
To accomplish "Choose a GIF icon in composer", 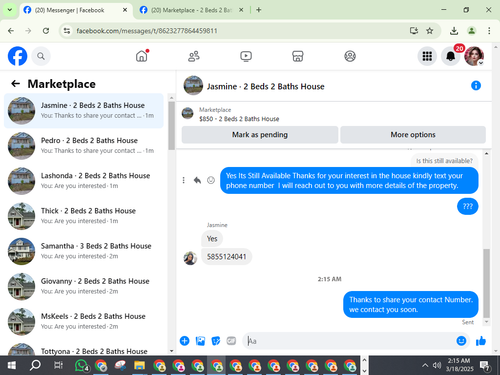I will point(231,341).
